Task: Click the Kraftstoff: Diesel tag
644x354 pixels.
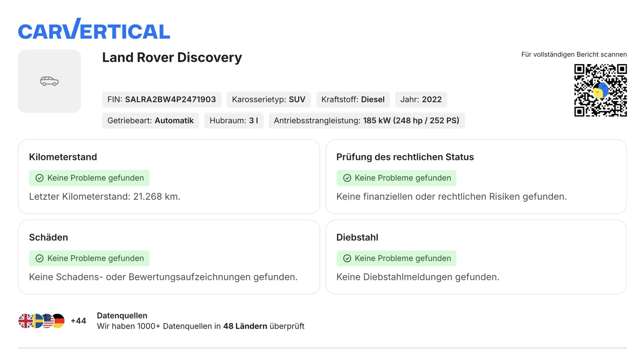Action: tap(353, 99)
